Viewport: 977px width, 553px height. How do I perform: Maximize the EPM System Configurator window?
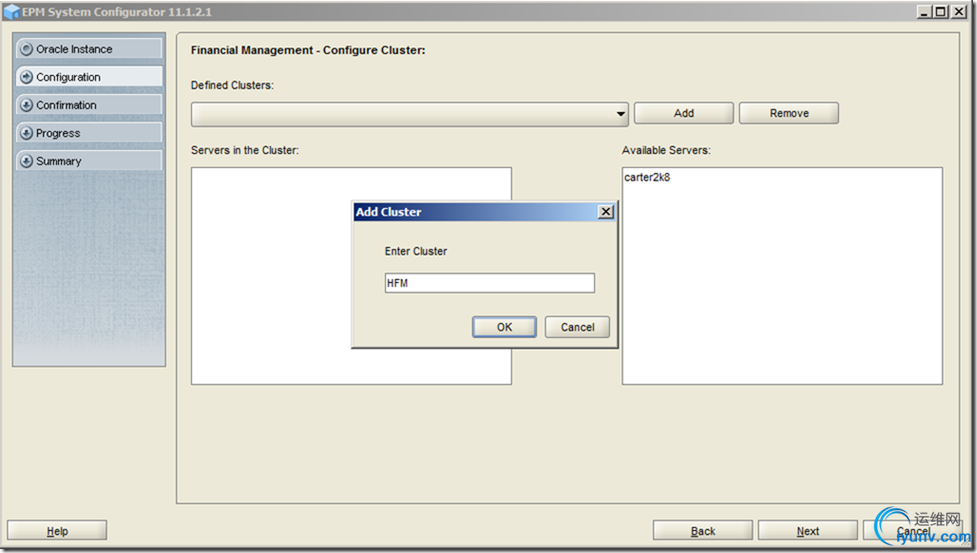(x=941, y=11)
